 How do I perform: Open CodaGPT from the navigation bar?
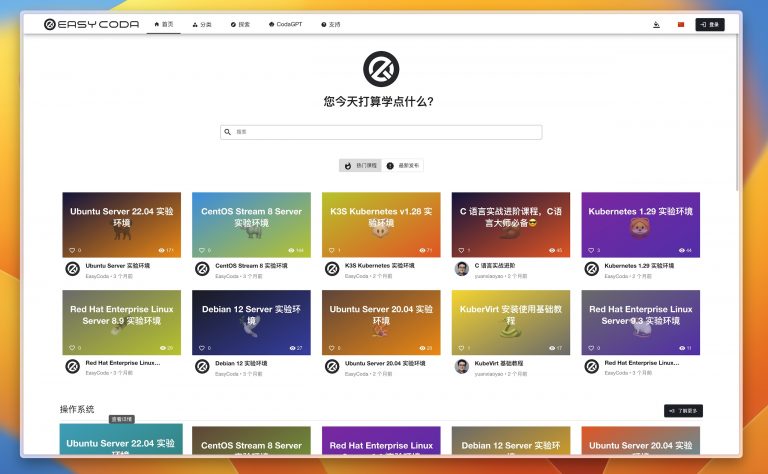(x=286, y=24)
